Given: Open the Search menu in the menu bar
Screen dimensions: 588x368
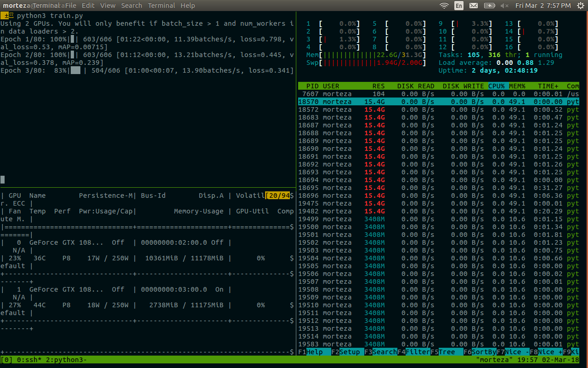Looking at the screenshot, I should point(131,5).
